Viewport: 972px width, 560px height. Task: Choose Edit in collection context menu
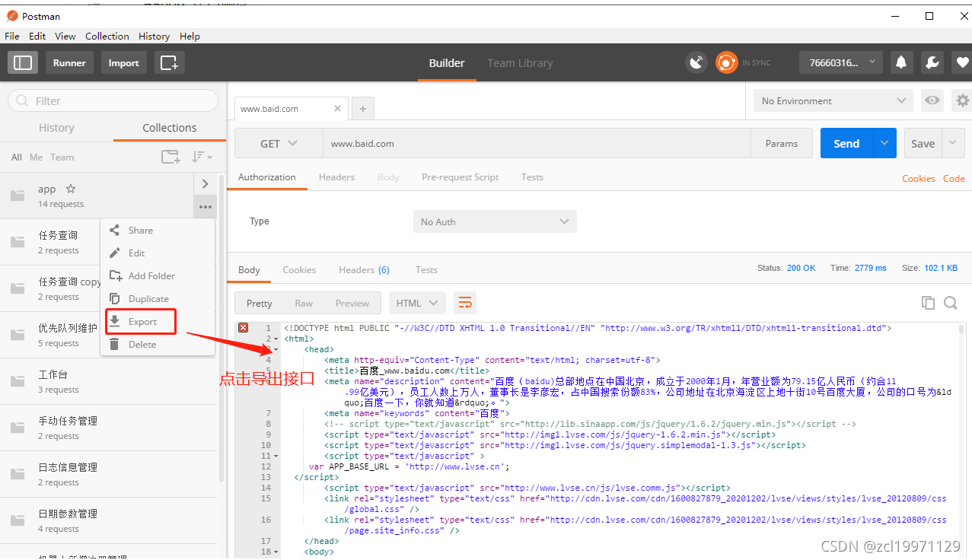point(157,253)
